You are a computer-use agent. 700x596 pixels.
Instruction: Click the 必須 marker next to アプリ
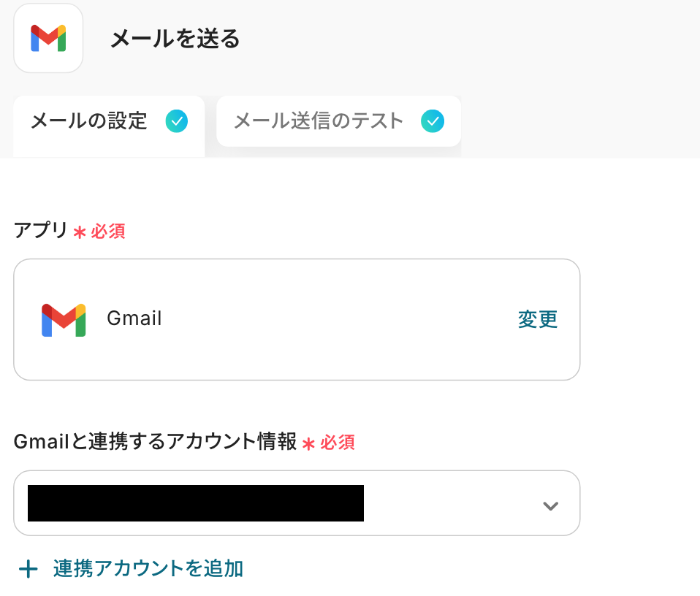(108, 232)
